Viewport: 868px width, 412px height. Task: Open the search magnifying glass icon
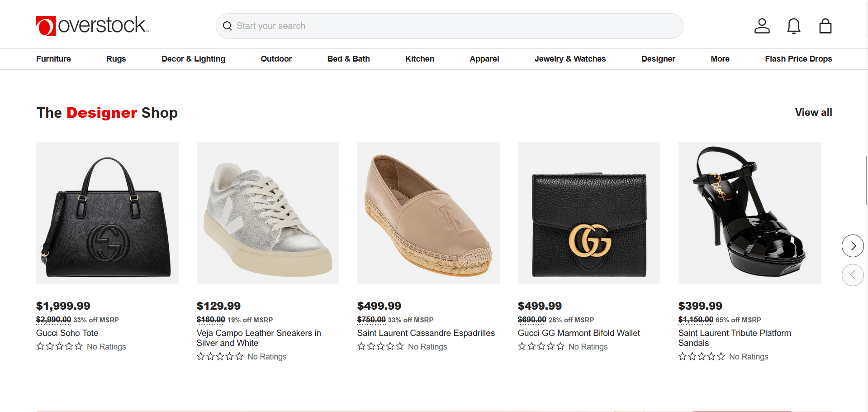coord(227,26)
